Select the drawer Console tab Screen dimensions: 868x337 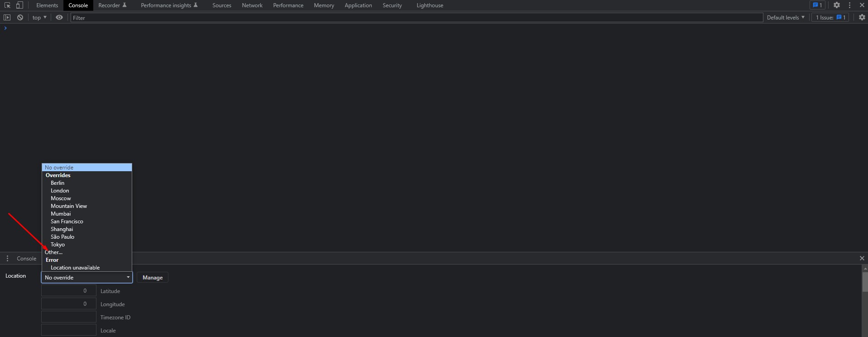click(x=26, y=259)
